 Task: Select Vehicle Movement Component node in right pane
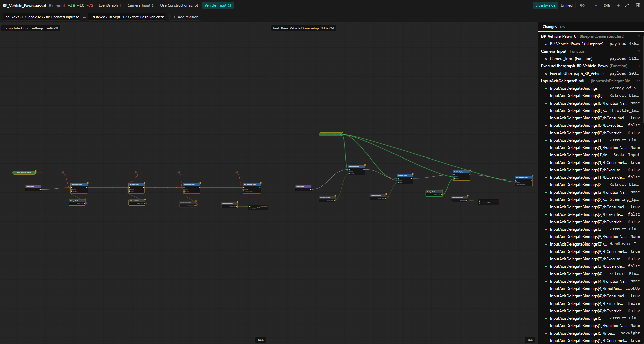coord(330,134)
